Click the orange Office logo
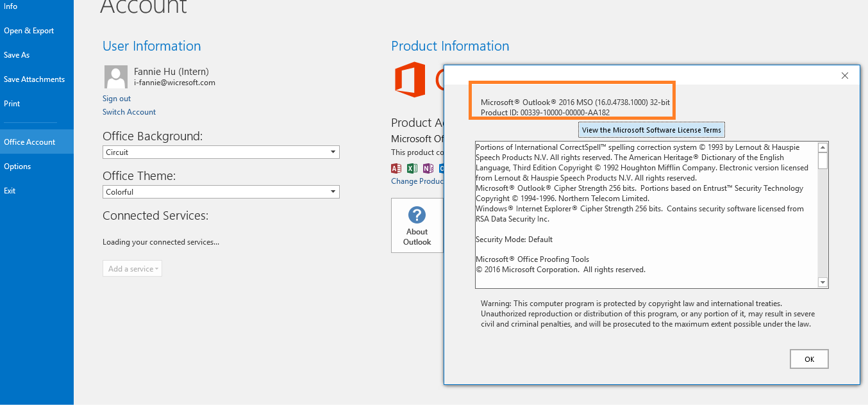 coord(410,79)
